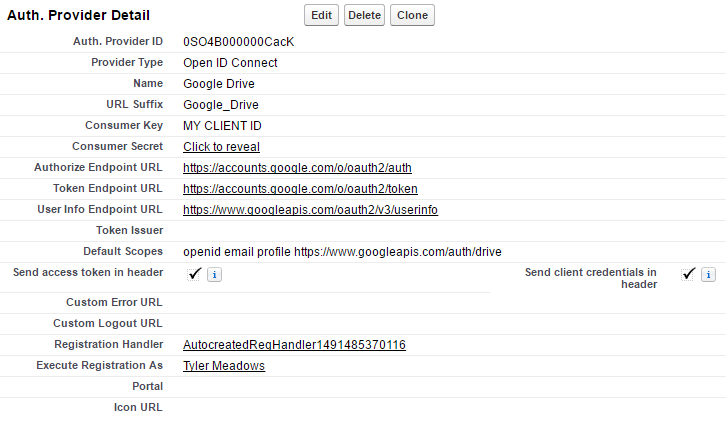Viewport: 726px width, 425px height.
Task: Open the User Info Endpoint URL link
Action: 310,210
